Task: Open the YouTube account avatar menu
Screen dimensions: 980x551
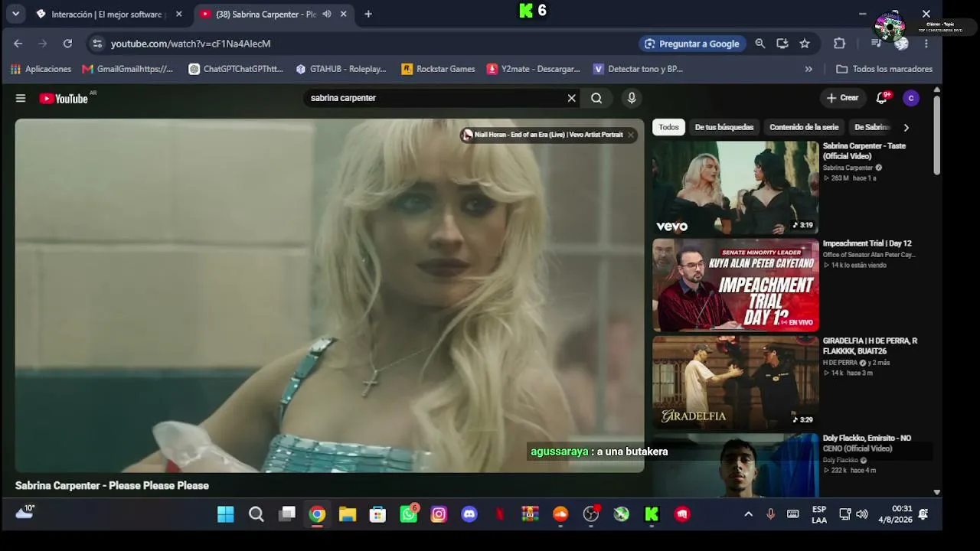Action: [x=911, y=98]
